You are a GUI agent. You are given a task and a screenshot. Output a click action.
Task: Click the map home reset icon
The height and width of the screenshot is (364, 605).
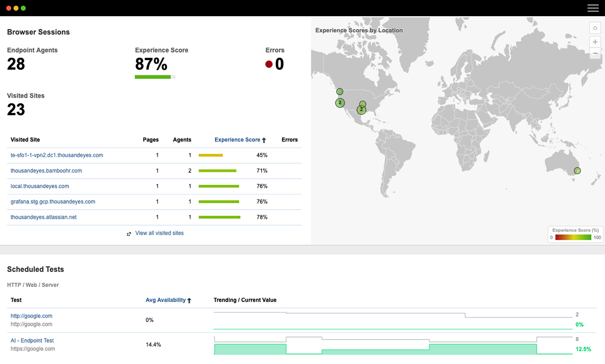[x=595, y=28]
